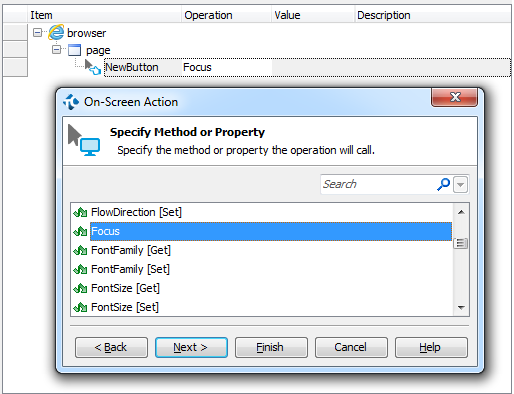514x394 pixels.
Task: Click the list scrollbar up arrow
Action: tap(461, 212)
